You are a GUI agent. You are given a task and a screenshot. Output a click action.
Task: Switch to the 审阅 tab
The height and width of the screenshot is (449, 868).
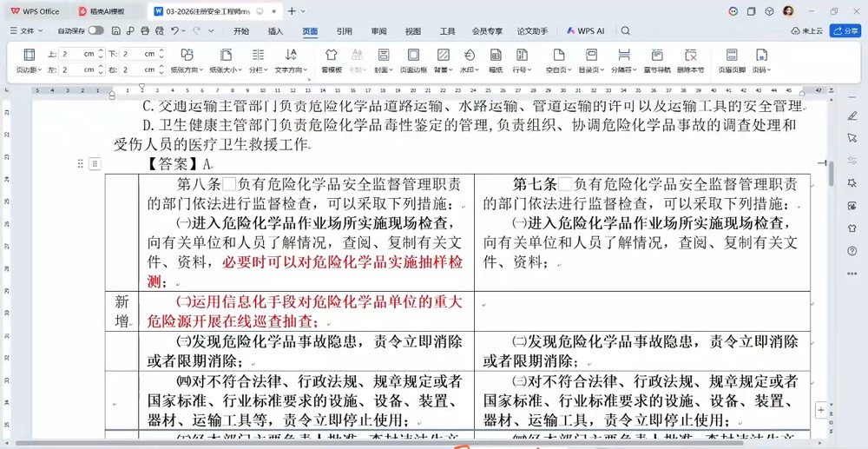pyautogui.click(x=378, y=31)
